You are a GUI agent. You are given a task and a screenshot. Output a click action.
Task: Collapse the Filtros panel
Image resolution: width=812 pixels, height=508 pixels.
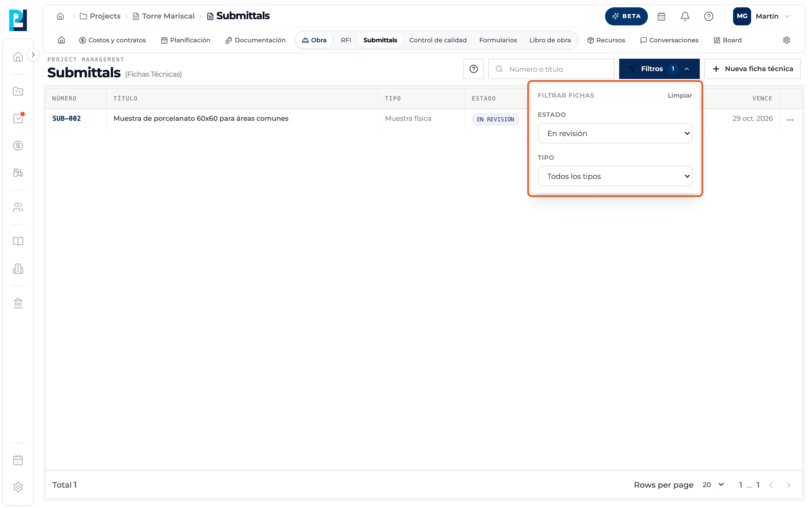pyautogui.click(x=659, y=69)
